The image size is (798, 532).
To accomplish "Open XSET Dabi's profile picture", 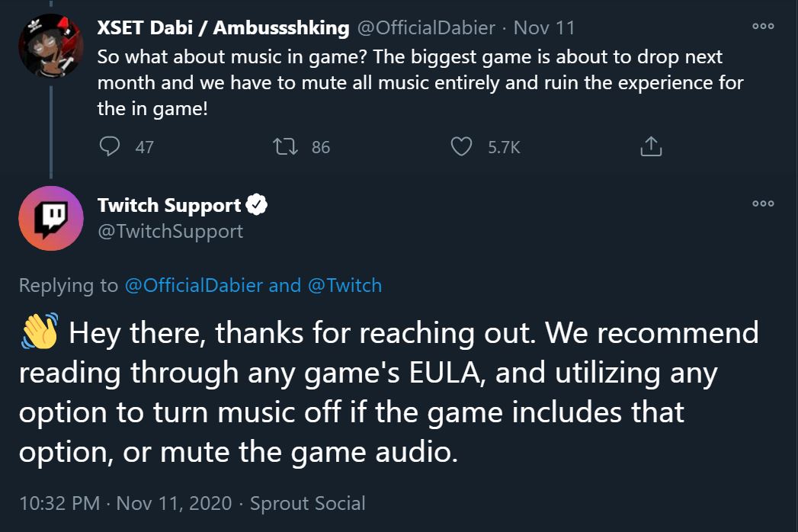I will (x=51, y=44).
